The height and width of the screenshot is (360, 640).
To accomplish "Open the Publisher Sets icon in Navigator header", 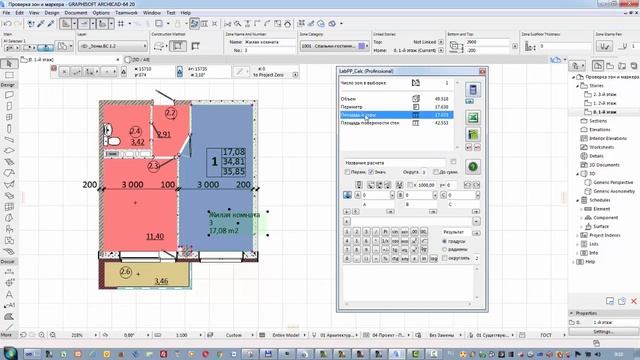I will (x=633, y=66).
